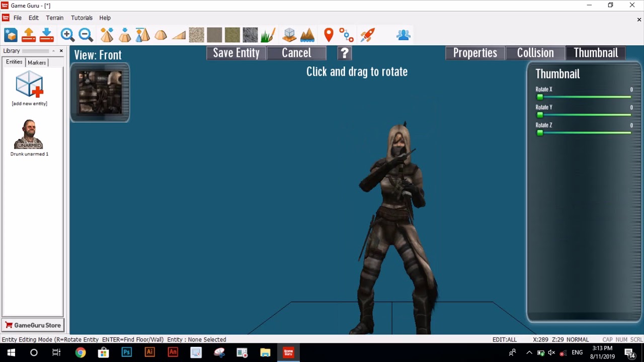Viewport: 644px width, 362px height.
Task: Choose the sandy terrain texture swatch
Action: (x=196, y=35)
